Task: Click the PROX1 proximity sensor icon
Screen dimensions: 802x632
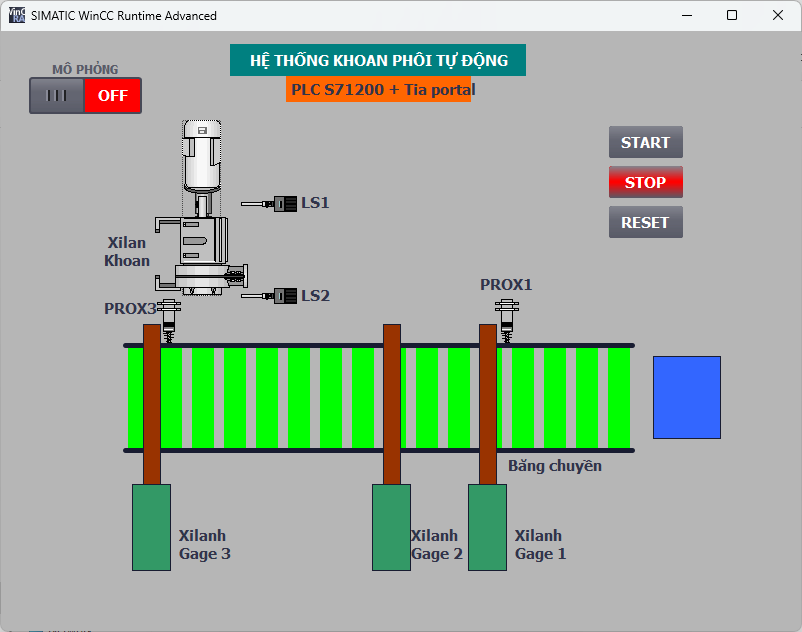Action: [507, 321]
